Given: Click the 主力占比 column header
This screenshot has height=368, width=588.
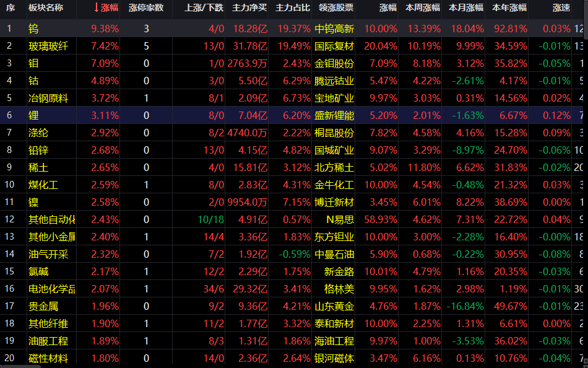Looking at the screenshot, I should click(293, 7).
